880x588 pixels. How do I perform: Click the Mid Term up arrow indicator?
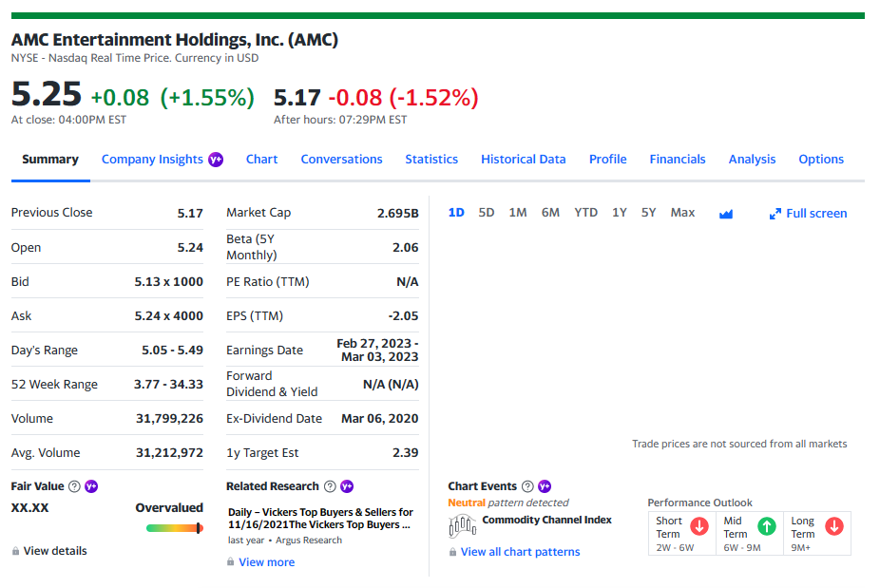coord(767,526)
